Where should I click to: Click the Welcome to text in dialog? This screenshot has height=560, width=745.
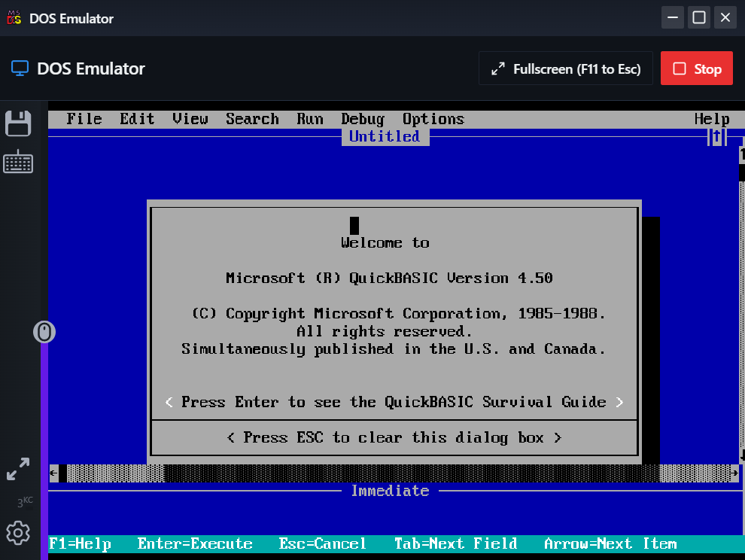pos(385,242)
